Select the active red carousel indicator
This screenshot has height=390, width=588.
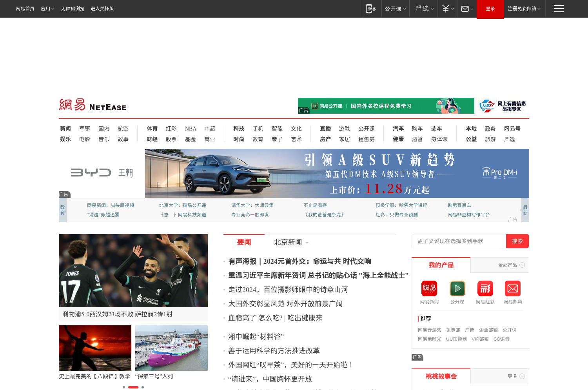point(133,387)
